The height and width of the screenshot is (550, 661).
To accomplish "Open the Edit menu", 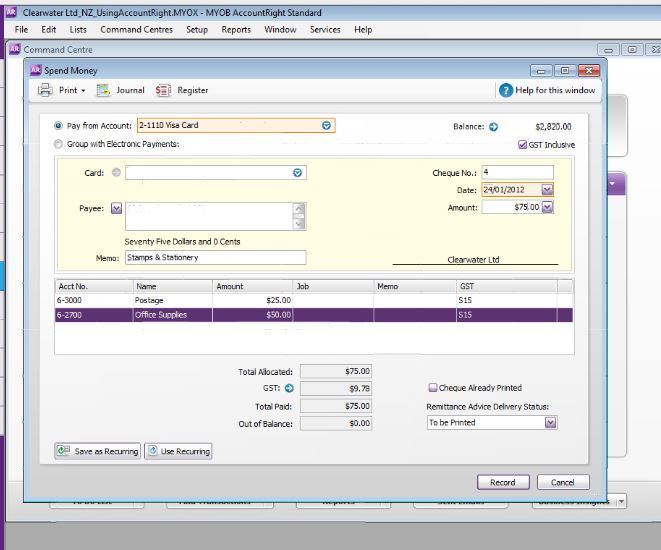I will coord(48,30).
